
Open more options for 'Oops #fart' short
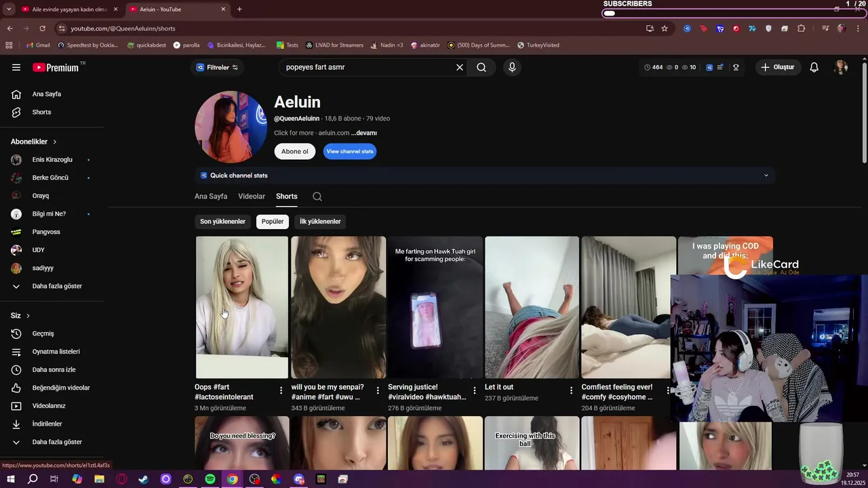coord(281,390)
